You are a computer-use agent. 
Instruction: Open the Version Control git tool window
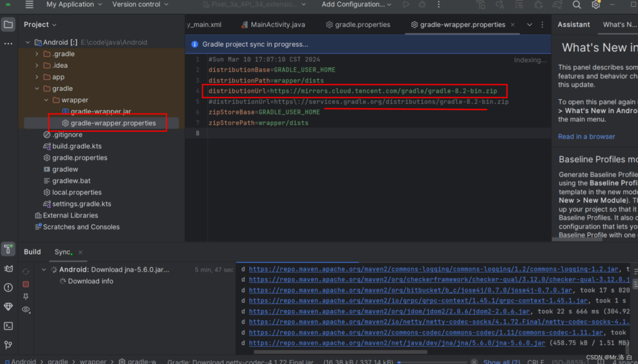click(x=8, y=345)
